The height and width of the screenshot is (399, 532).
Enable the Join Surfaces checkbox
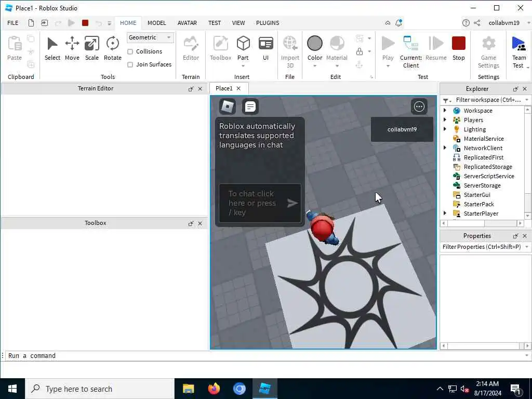click(130, 64)
